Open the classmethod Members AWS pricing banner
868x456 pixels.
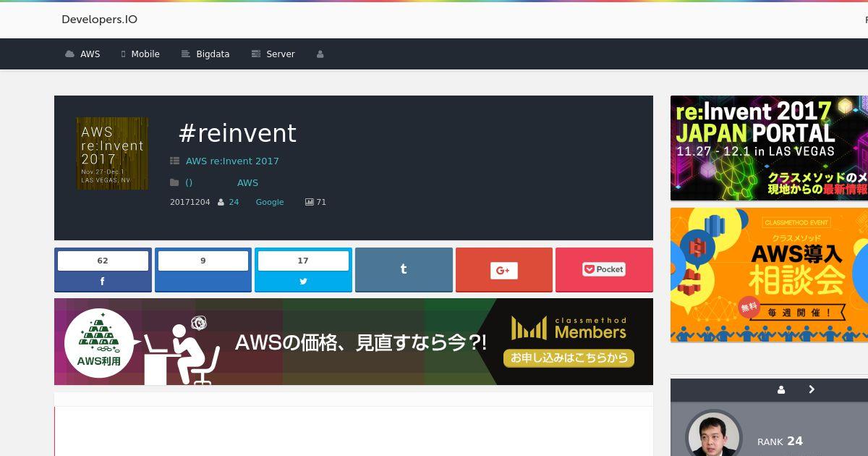(354, 342)
